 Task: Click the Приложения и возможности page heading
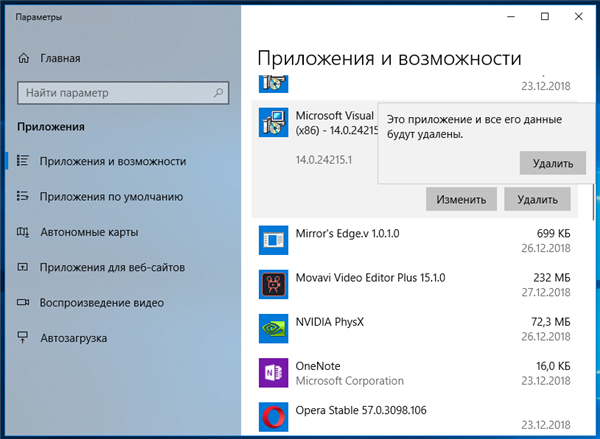click(x=389, y=59)
